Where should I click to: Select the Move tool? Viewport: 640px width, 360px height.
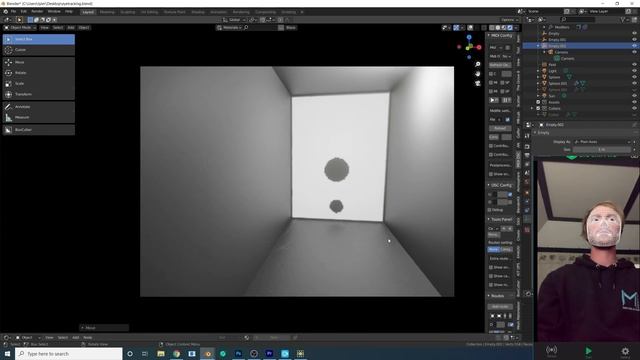coord(38,62)
